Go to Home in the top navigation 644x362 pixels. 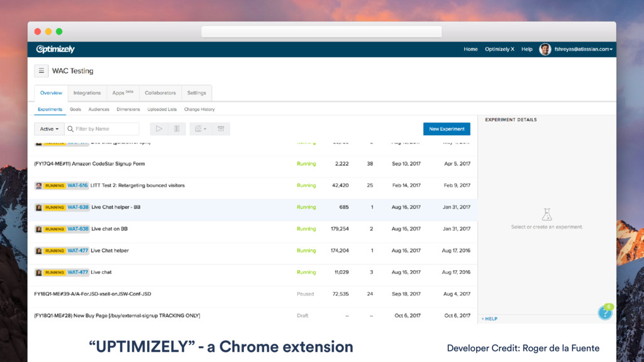470,49
